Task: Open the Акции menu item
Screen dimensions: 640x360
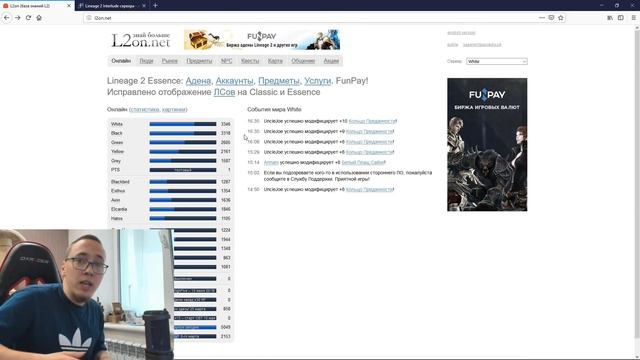Action: (x=331, y=61)
